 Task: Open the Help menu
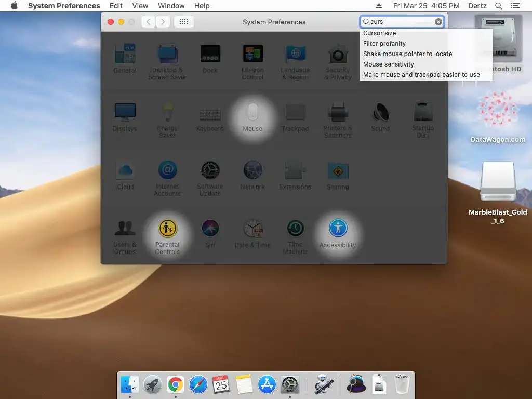(x=202, y=6)
